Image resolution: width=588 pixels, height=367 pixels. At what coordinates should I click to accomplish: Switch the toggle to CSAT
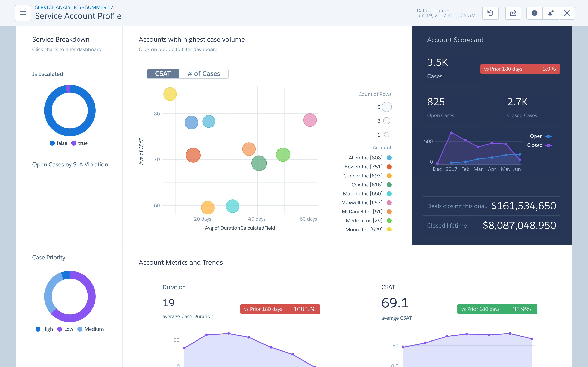coord(163,74)
